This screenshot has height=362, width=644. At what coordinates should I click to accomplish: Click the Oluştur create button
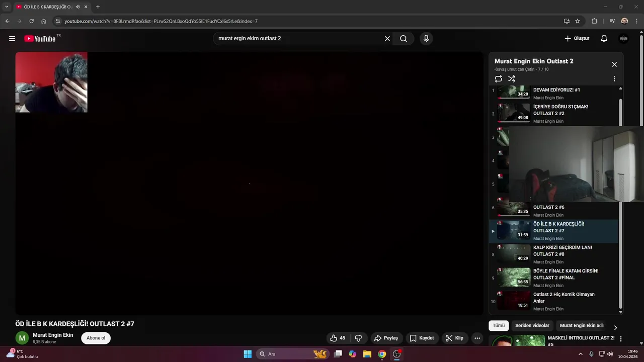pos(577,39)
